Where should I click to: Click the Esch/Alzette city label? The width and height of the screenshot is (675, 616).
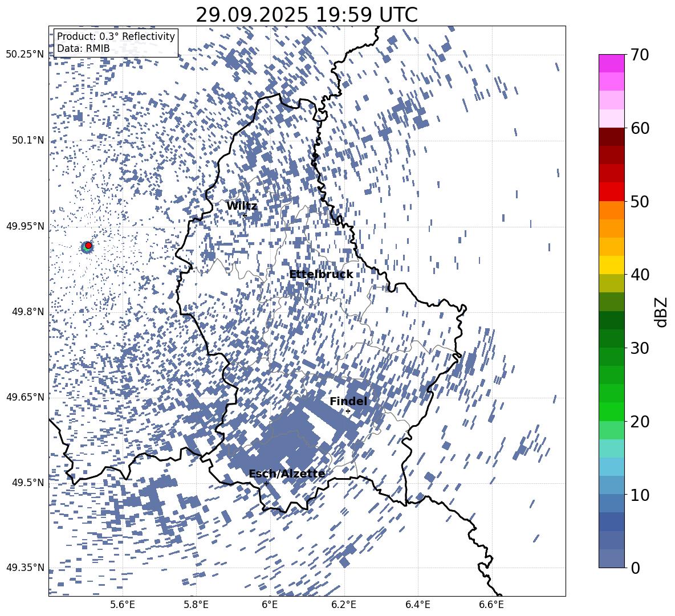(x=287, y=474)
